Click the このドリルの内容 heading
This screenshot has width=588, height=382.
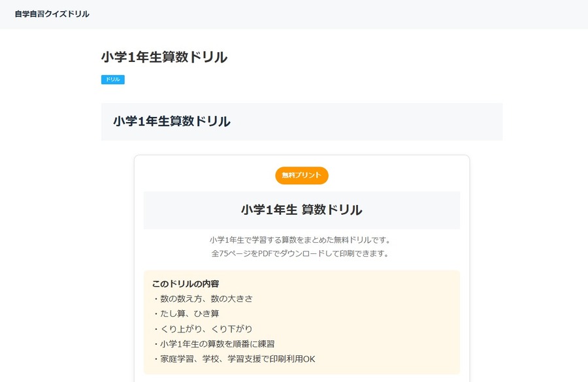tap(186, 284)
